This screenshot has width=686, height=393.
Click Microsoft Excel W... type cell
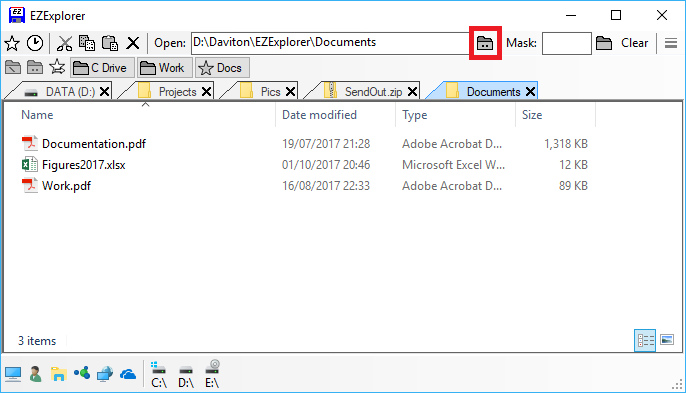453,165
